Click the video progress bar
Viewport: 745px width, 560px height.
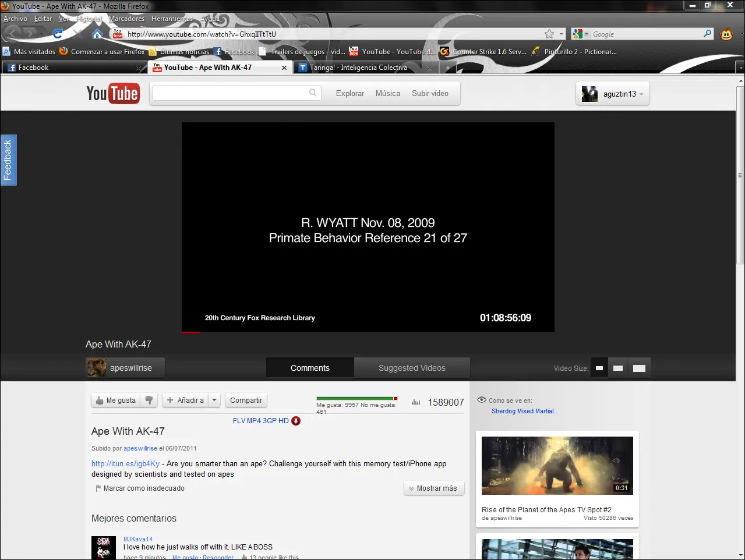[368, 332]
